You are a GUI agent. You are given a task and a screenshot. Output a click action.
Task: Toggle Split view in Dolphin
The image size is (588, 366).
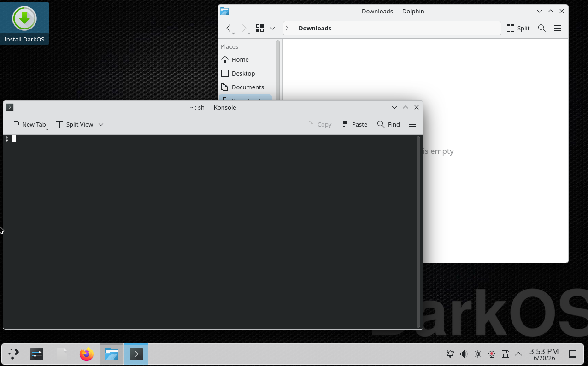point(518,28)
